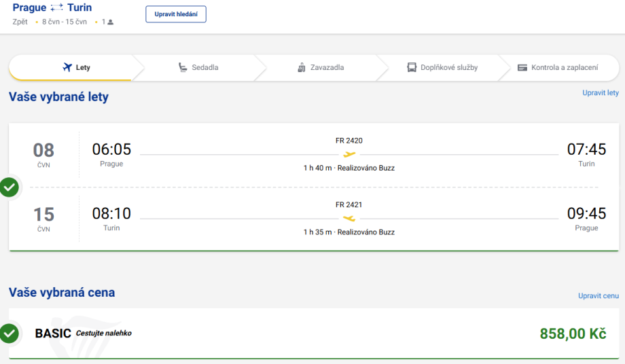The image size is (625, 364).
Task: Click the yellow plane icon for FR 2420
Action: click(349, 154)
